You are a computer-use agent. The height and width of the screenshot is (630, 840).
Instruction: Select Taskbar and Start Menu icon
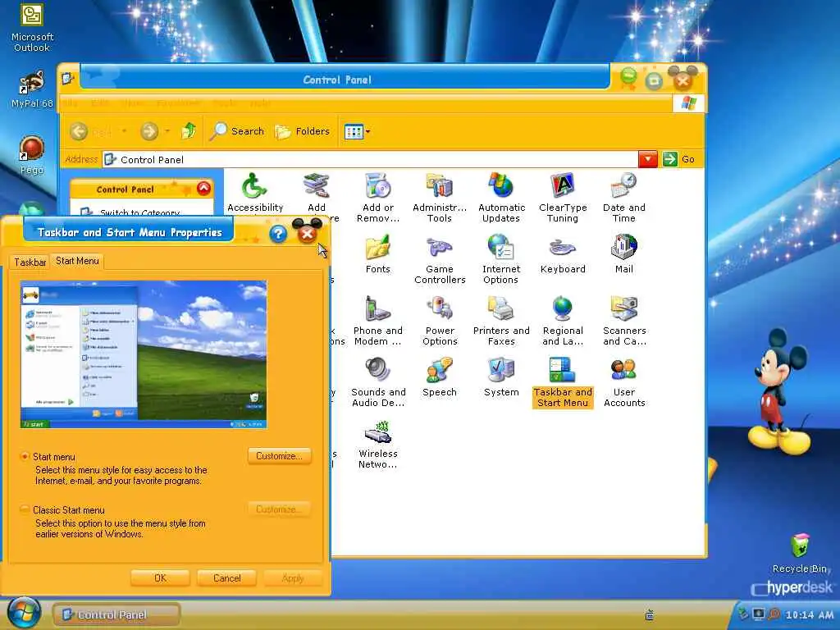(563, 382)
